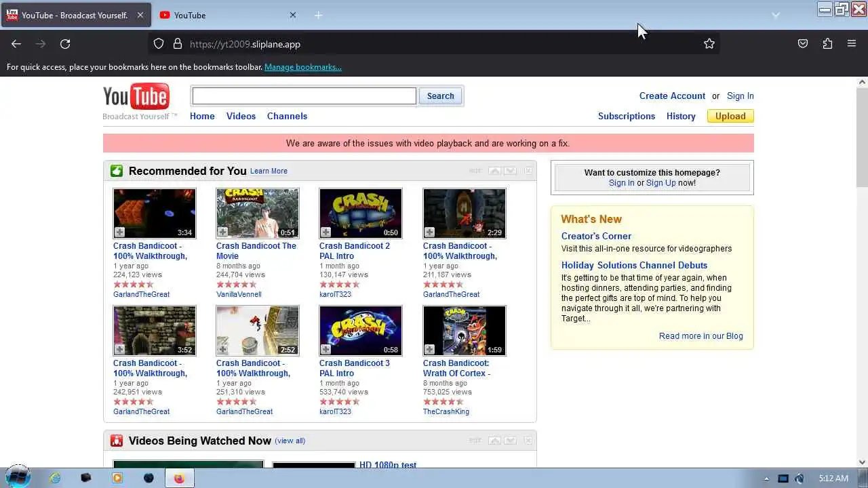
Task: Click the red Videos Being Watched Now icon
Action: point(117,441)
